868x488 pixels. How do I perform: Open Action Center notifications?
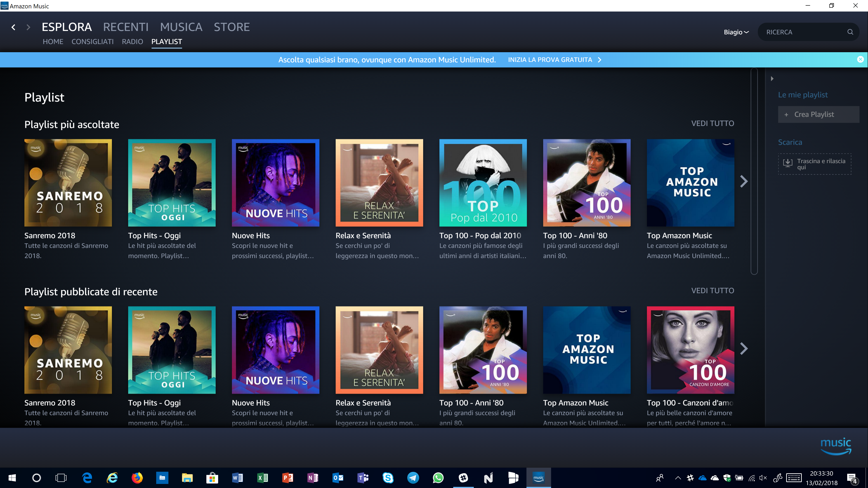(x=852, y=478)
